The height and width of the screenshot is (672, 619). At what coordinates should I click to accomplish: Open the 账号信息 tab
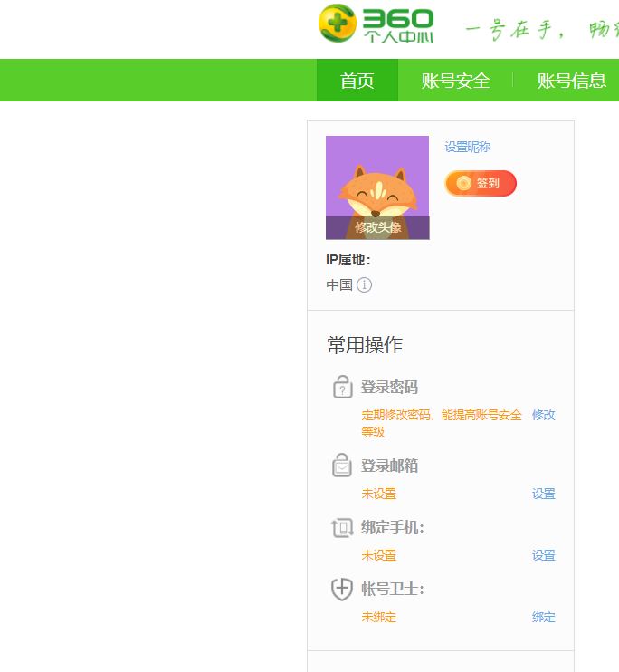tap(571, 80)
